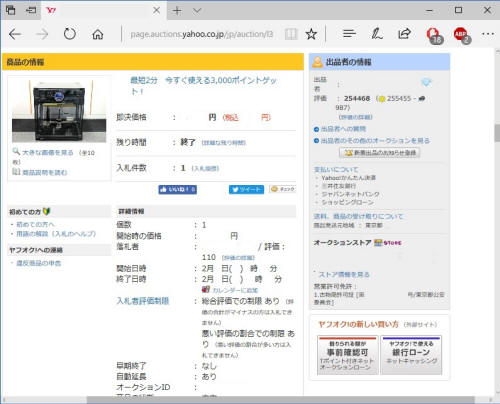The image size is (500, 404).
Task: Click the vertical scrollbar thumb
Action: (497, 133)
